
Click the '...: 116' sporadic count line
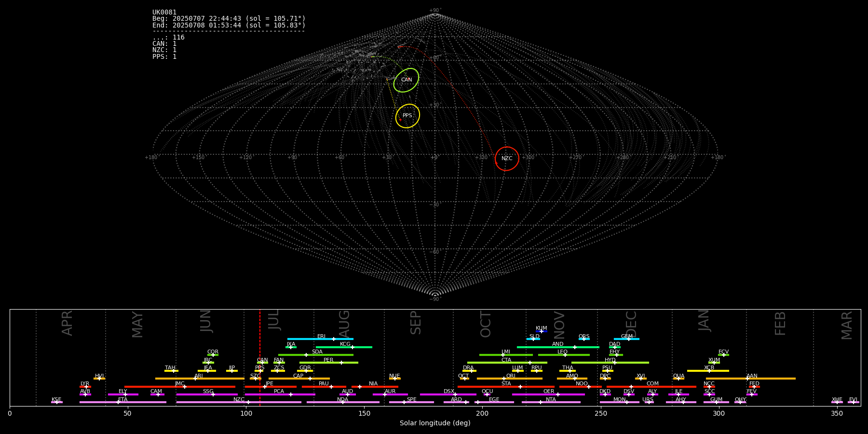pyautogui.click(x=168, y=38)
